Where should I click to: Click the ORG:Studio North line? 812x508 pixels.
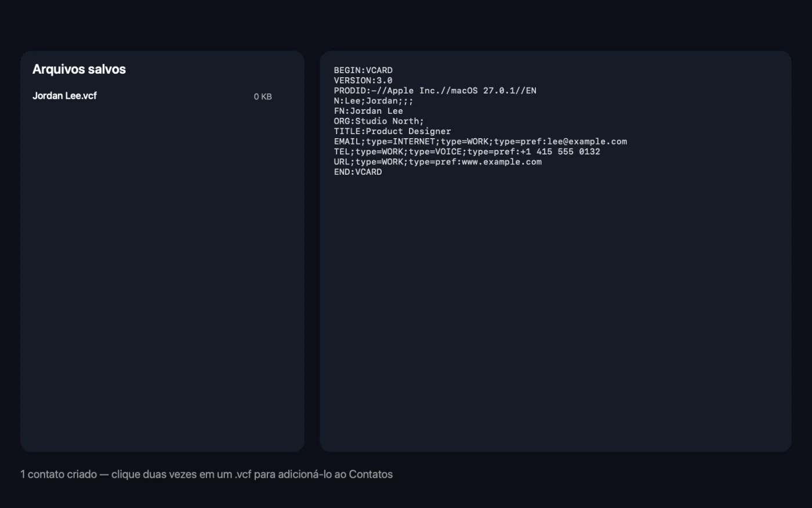click(x=379, y=121)
